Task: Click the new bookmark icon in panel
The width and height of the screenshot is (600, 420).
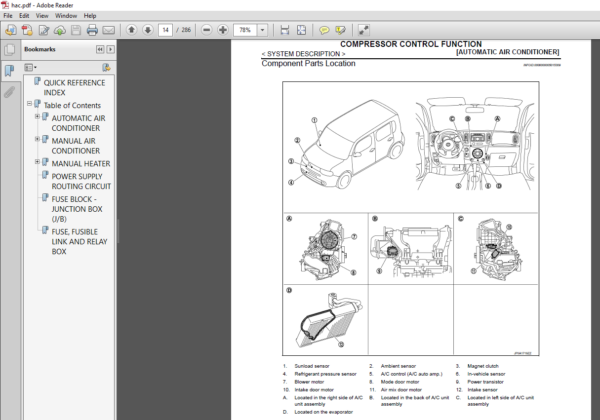Action: click(106, 68)
